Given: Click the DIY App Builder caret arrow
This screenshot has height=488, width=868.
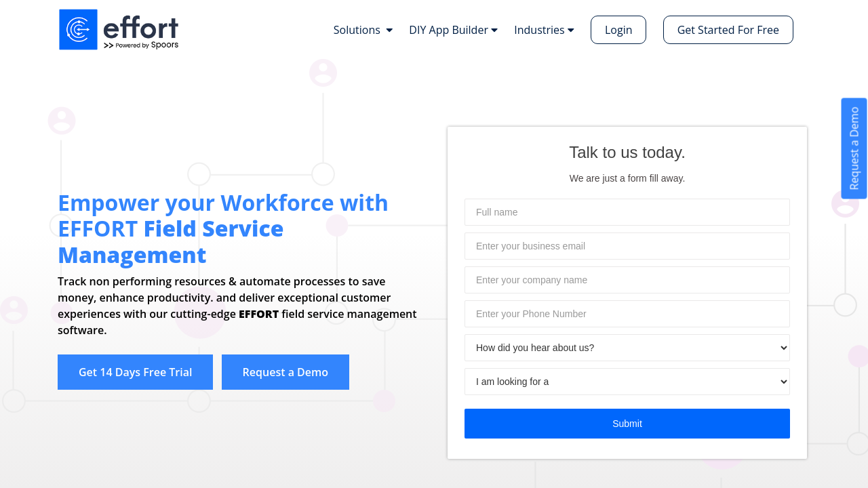Looking at the screenshot, I should pos(494,30).
